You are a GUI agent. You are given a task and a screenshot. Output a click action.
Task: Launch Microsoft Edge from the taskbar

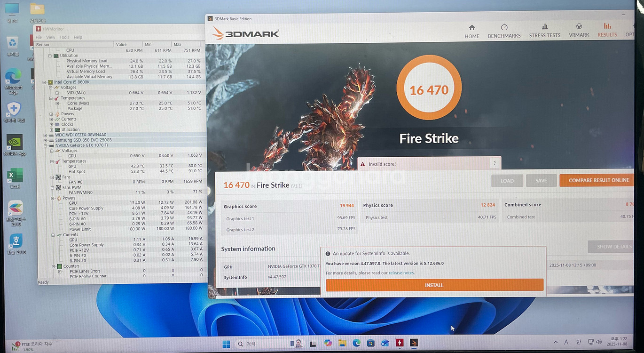356,344
